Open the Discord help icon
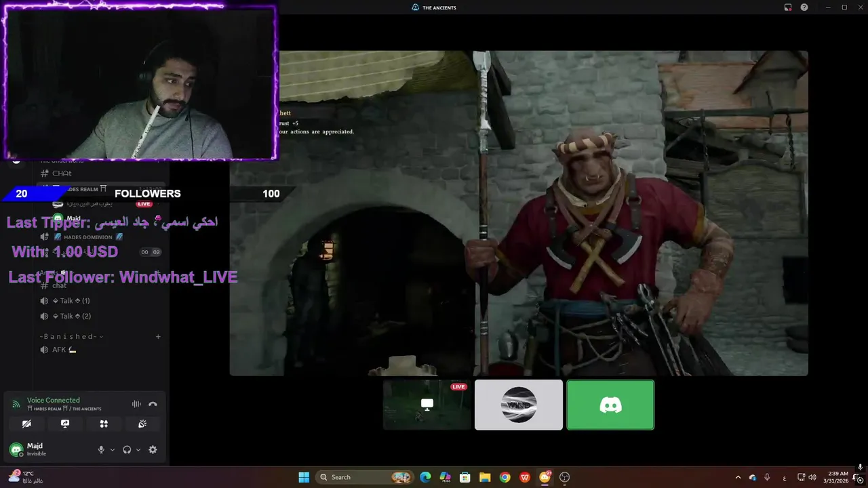This screenshot has height=488, width=868. pos(804,7)
